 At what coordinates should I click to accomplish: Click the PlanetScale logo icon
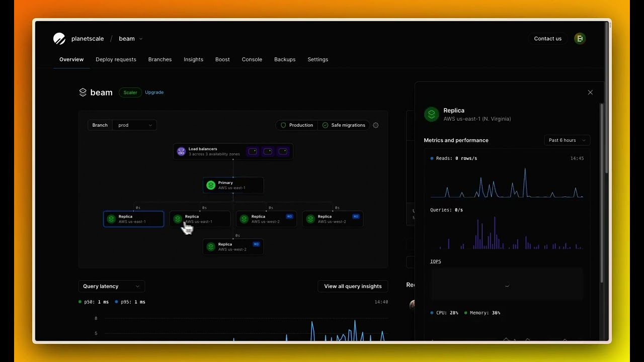(x=59, y=39)
